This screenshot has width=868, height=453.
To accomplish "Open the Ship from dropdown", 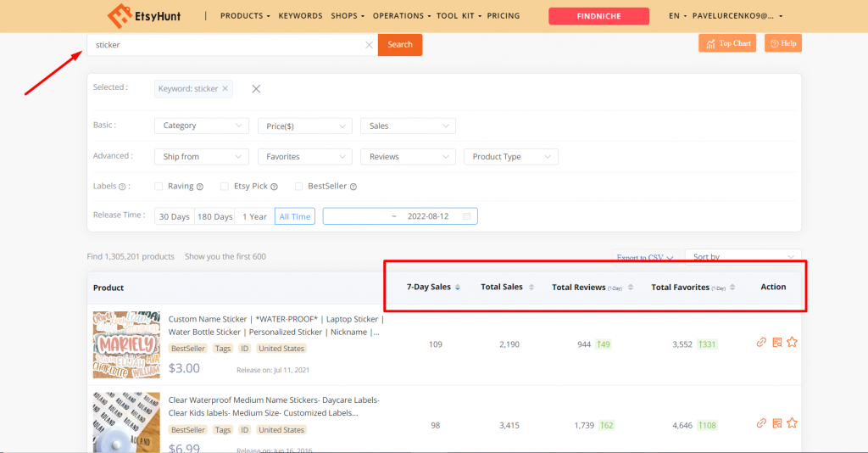I will tap(201, 157).
